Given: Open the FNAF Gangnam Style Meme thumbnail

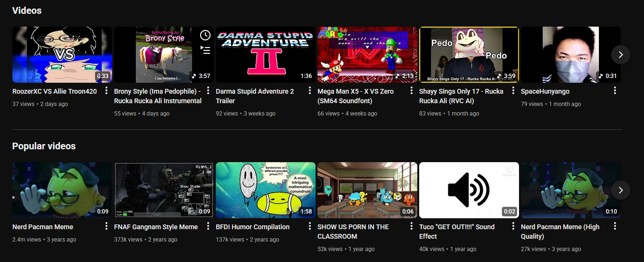Looking at the screenshot, I should [164, 190].
